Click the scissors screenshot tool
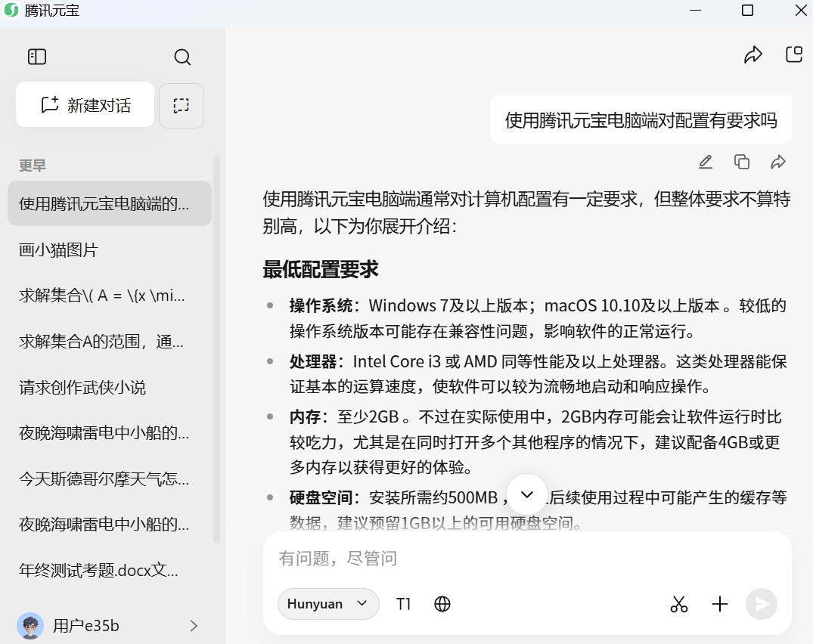The width and height of the screenshot is (813, 644). click(679, 604)
